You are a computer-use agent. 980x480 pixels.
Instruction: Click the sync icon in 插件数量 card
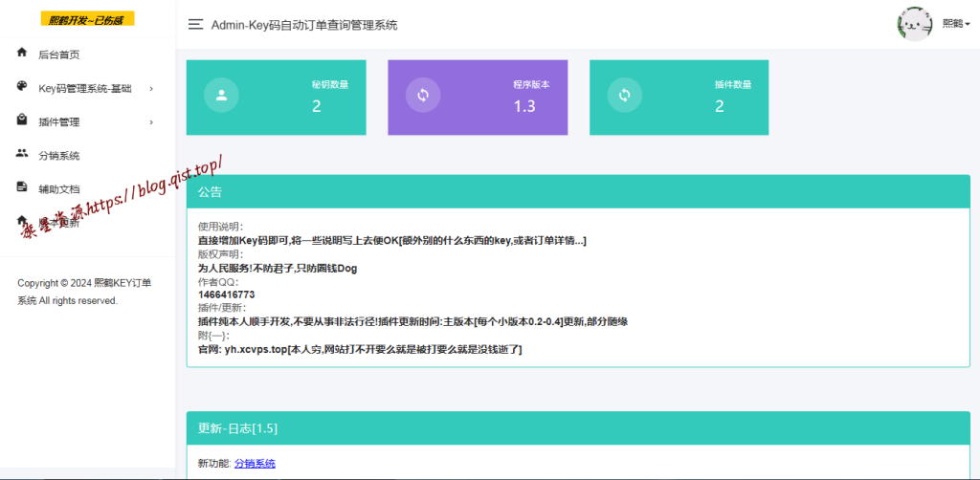pyautogui.click(x=624, y=95)
